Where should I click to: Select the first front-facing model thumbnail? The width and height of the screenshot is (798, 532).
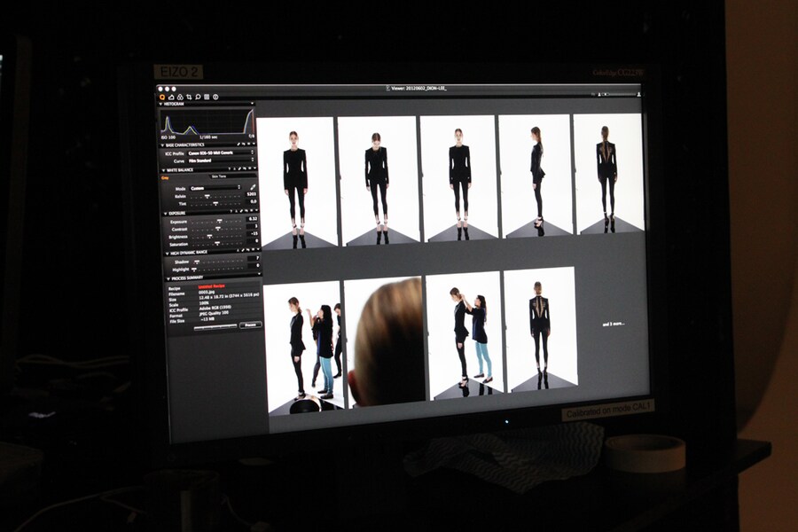point(296,184)
